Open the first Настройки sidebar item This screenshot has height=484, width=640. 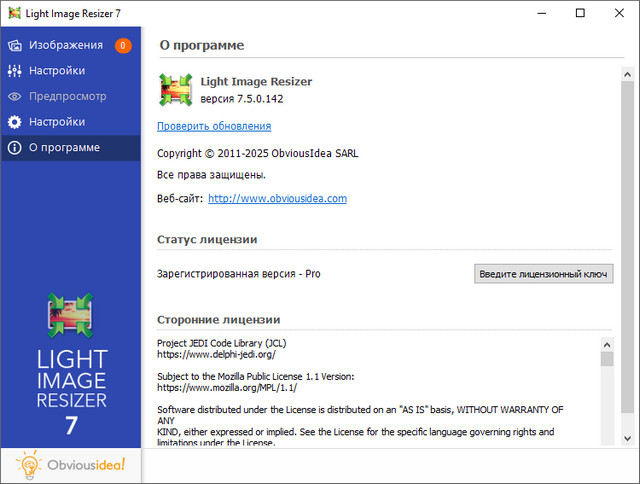[x=71, y=71]
